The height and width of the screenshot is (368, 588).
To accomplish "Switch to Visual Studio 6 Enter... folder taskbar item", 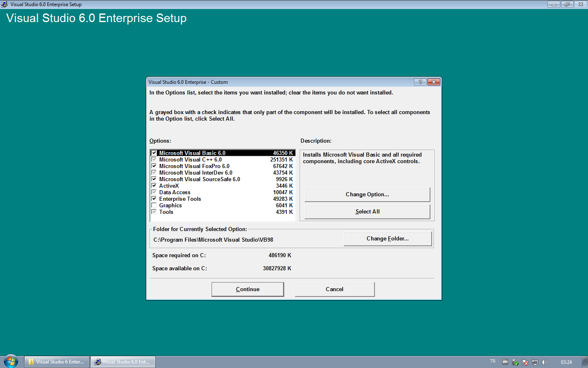I will (x=57, y=362).
